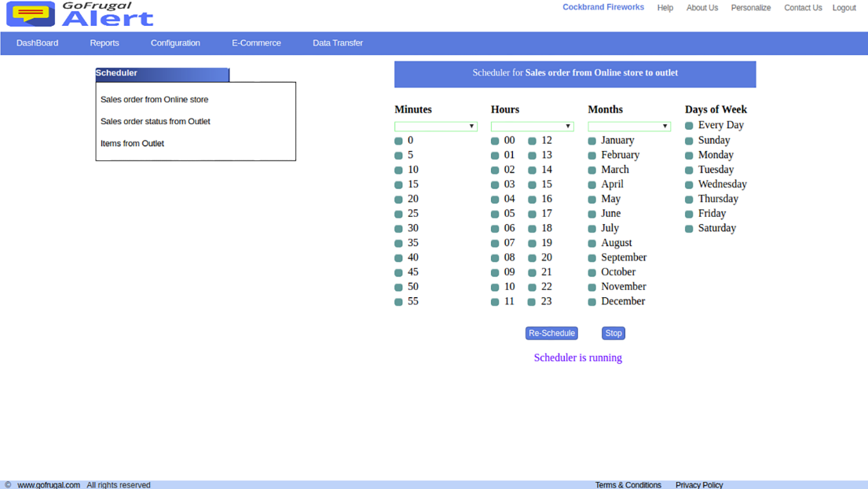868x489 pixels.
Task: Open the Configuration menu
Action: point(175,43)
